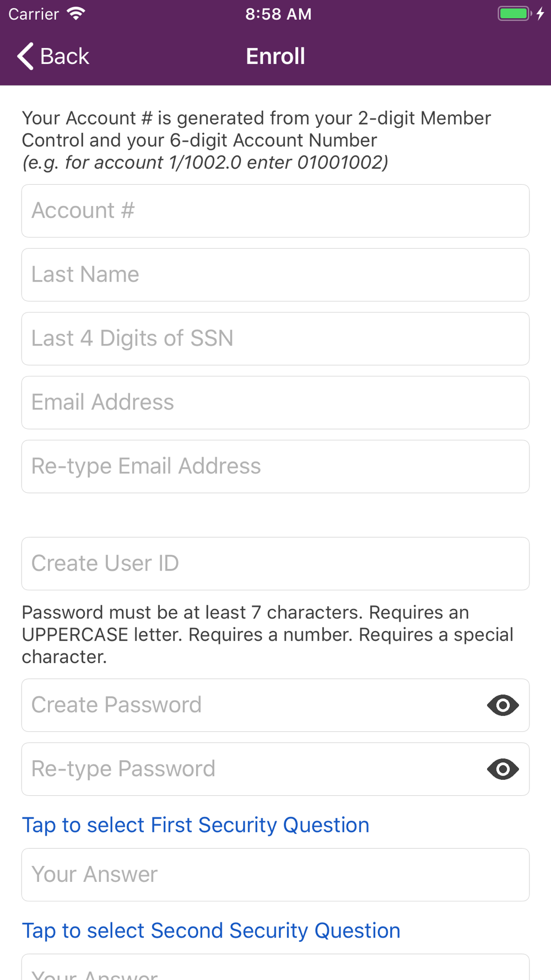
Task: Tap the first Your Answer field
Action: click(x=275, y=875)
